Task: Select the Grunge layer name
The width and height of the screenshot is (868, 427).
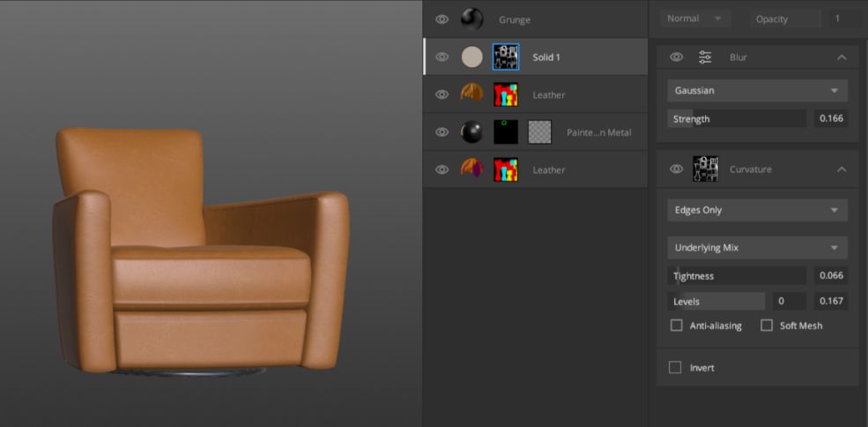Action: pyautogui.click(x=515, y=20)
